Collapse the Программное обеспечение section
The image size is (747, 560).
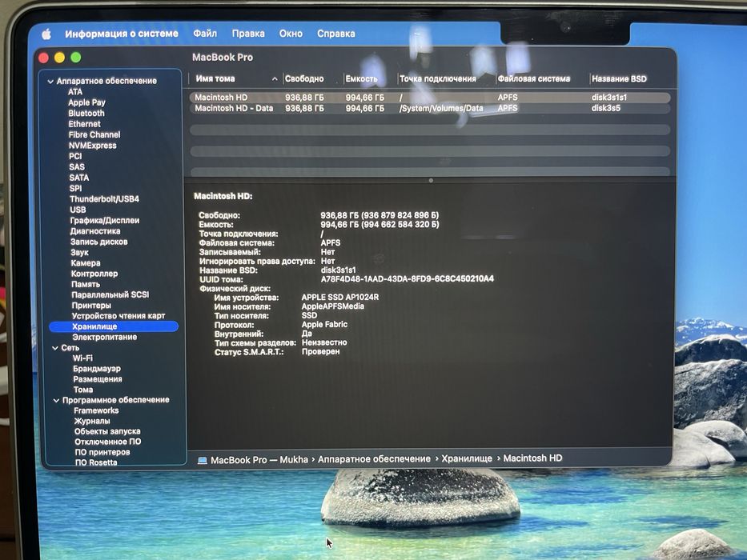(56, 401)
